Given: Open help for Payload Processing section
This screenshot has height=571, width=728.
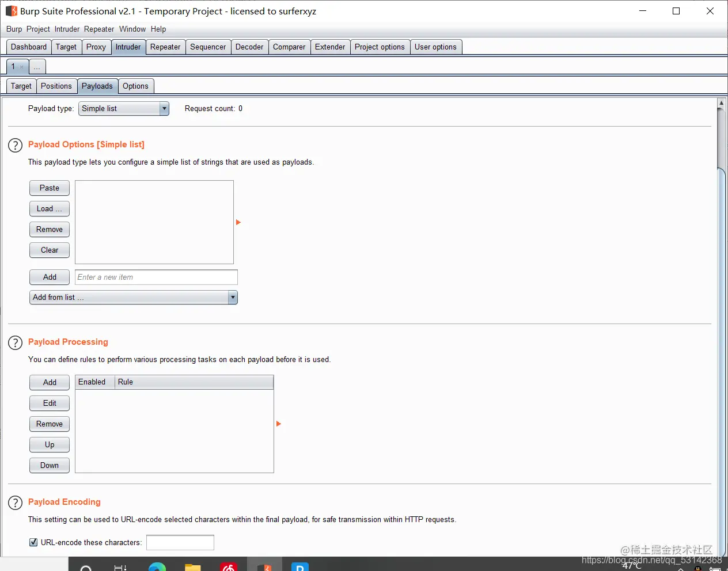Looking at the screenshot, I should 15,342.
